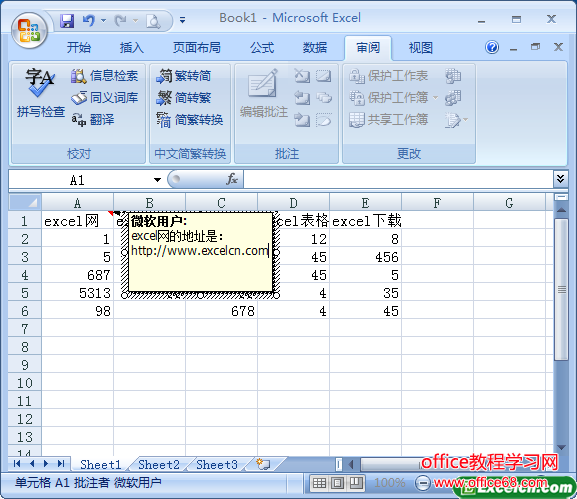The image size is (577, 499).
Task: Open track changes dropdown icon
Action: point(456,120)
